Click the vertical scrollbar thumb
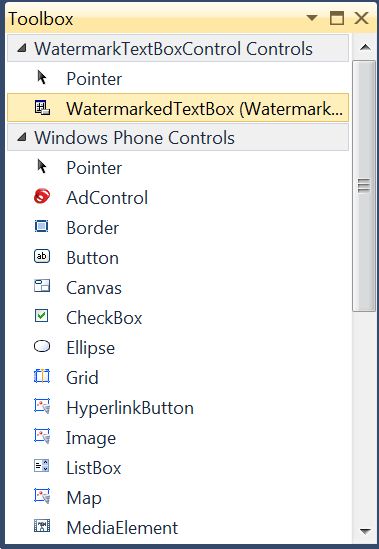The width and height of the screenshot is (379, 549). click(x=364, y=186)
